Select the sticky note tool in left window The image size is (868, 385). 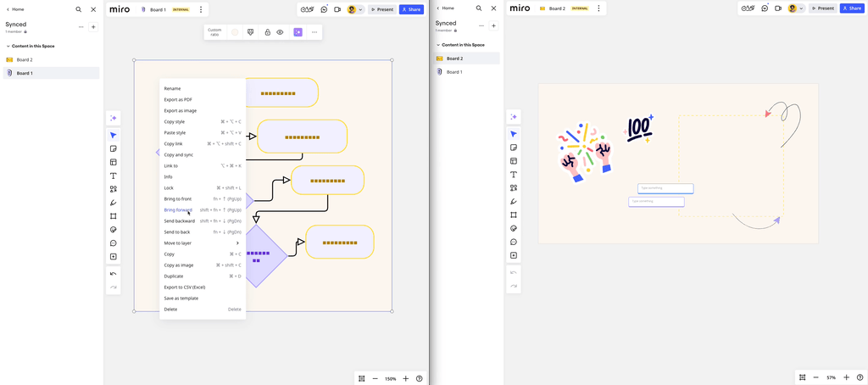coord(113,149)
